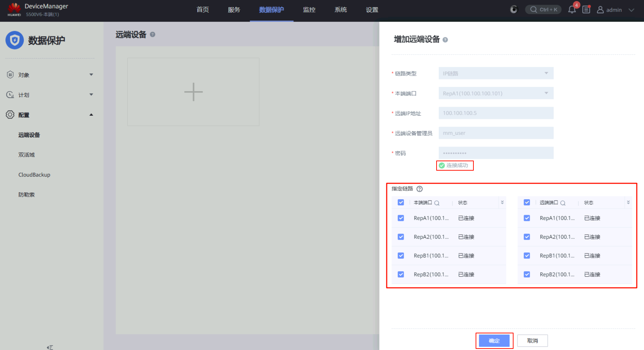The image size is (644, 350).
Task: Click search icon in 远端端口 column header
Action: 563,203
